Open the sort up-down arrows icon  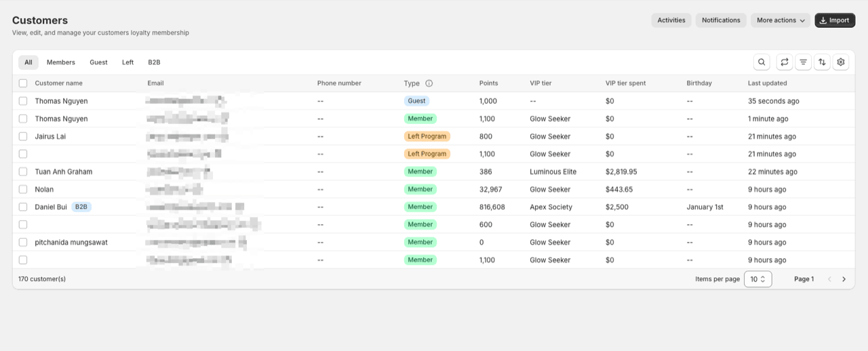(822, 62)
